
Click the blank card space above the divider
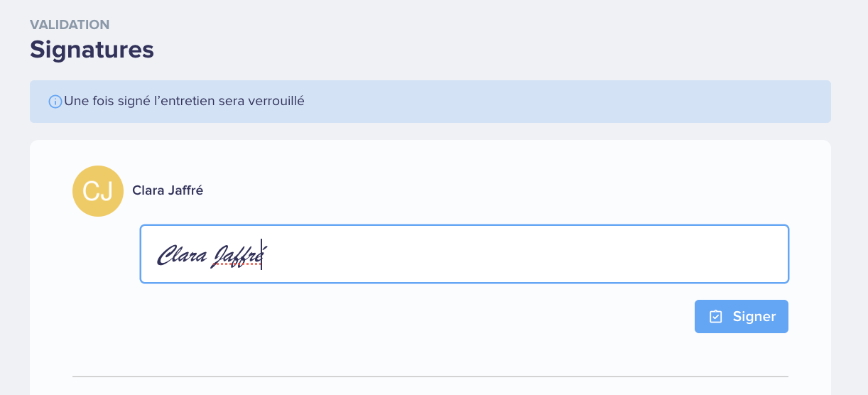(430, 353)
